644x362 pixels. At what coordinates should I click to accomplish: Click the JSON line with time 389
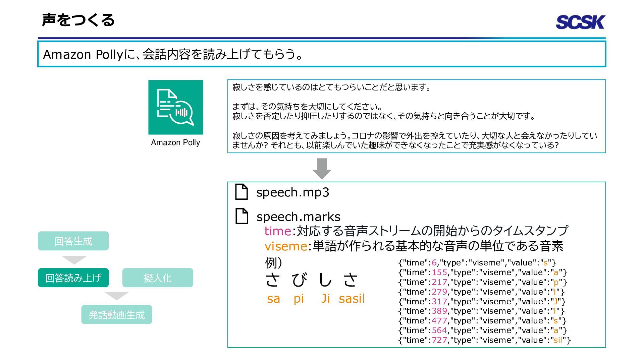pyautogui.click(x=481, y=311)
